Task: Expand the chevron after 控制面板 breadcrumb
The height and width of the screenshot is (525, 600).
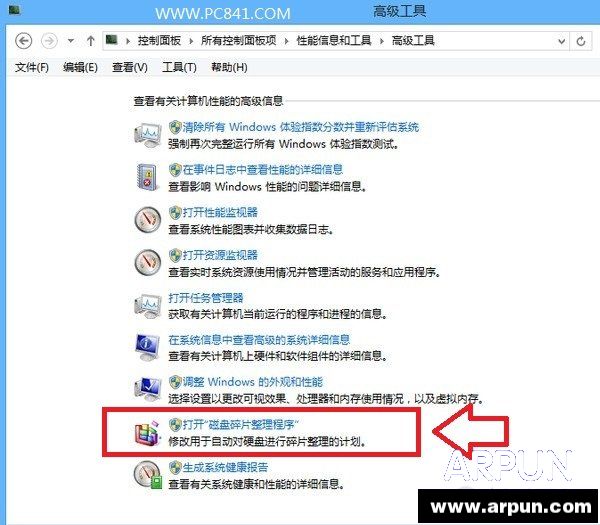Action: tap(191, 41)
